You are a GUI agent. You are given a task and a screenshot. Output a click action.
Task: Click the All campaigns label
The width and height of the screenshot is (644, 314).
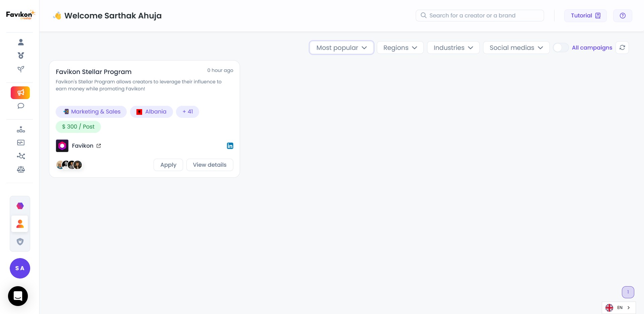[592, 48]
